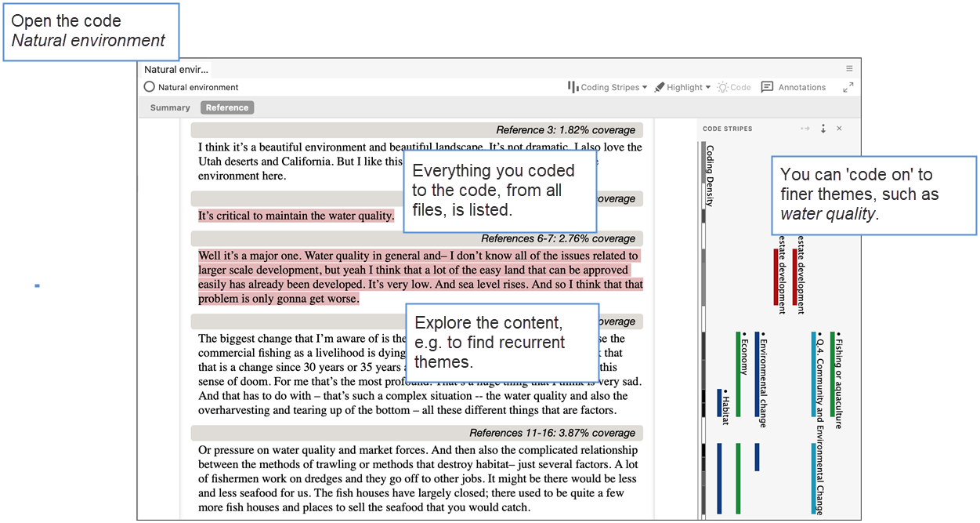The width and height of the screenshot is (980, 523).
Task: Click the arrow icon in Code Stripes panel header
Action: pos(805,128)
